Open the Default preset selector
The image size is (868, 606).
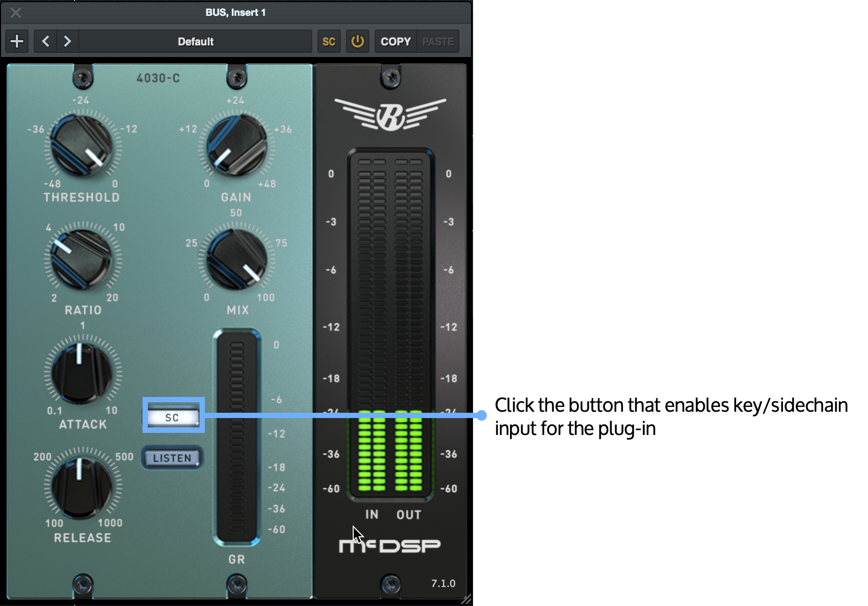pyautogui.click(x=196, y=41)
